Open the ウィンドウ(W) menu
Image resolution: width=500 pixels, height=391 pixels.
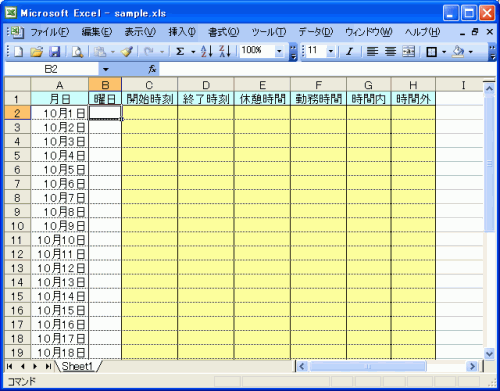[x=369, y=32]
